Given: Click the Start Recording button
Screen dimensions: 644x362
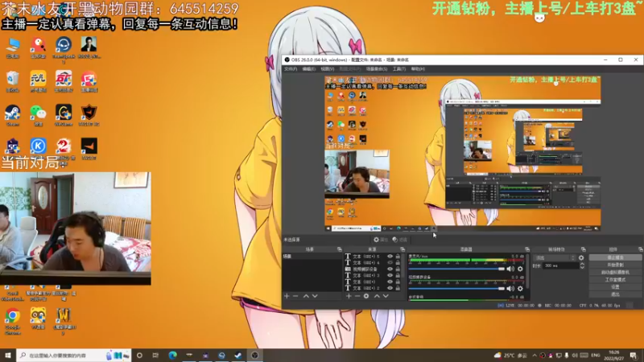Looking at the screenshot, I should [x=615, y=265].
